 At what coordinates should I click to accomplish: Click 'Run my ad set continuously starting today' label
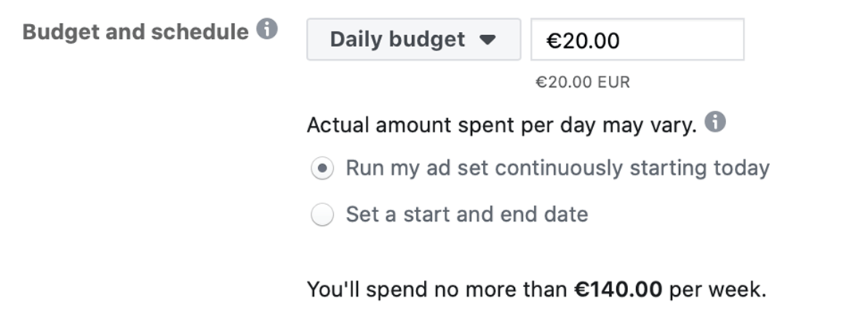click(557, 167)
